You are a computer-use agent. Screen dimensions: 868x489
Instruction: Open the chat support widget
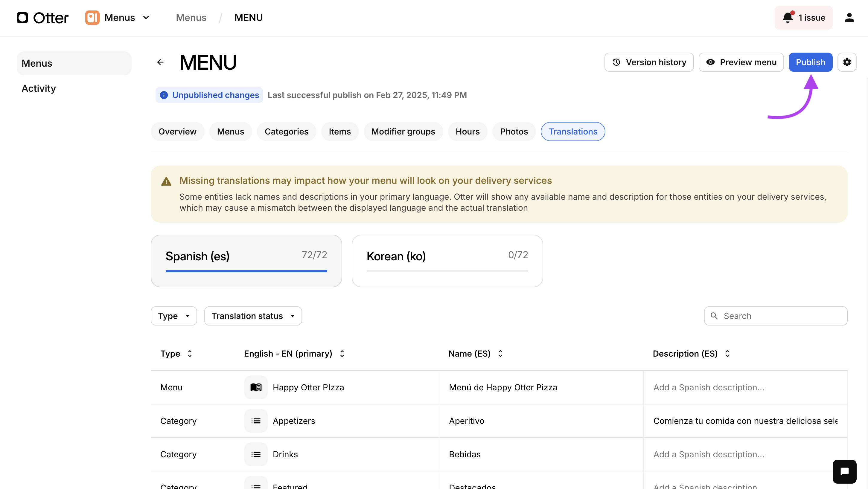[844, 471]
